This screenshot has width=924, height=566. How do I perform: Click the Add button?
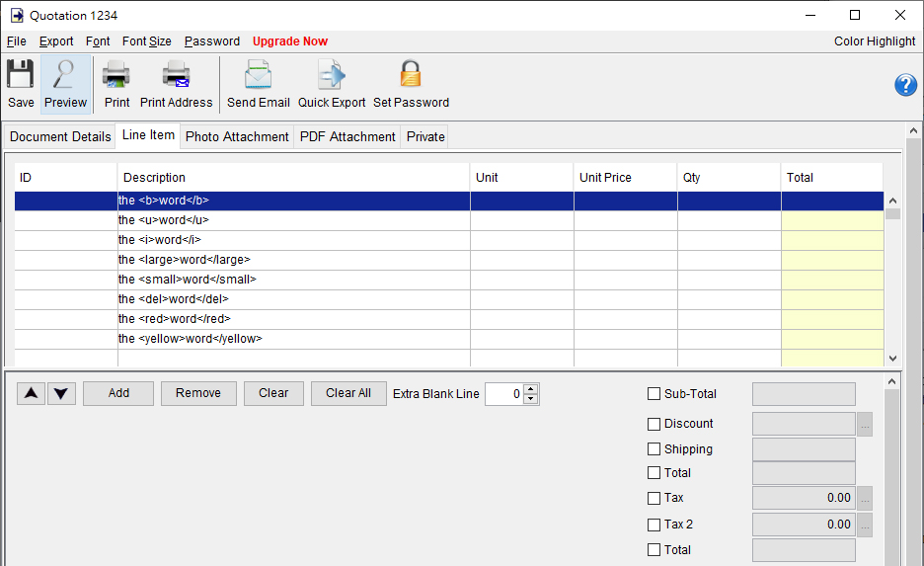pyautogui.click(x=118, y=393)
